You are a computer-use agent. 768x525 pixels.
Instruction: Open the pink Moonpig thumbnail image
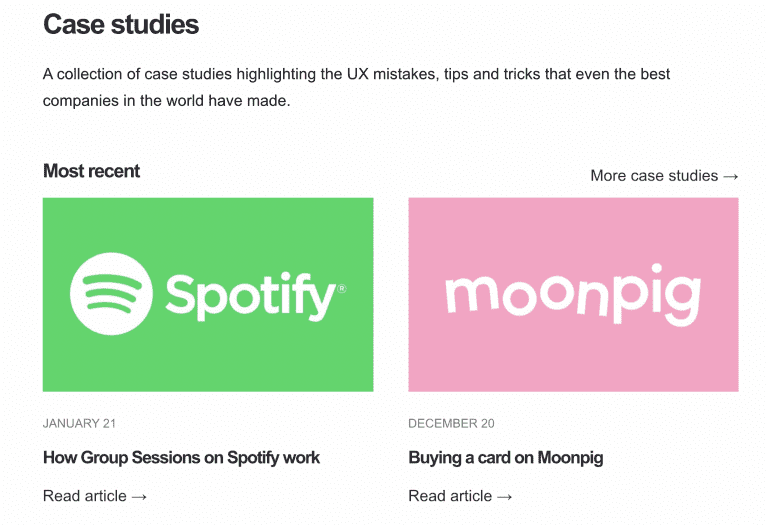(573, 294)
